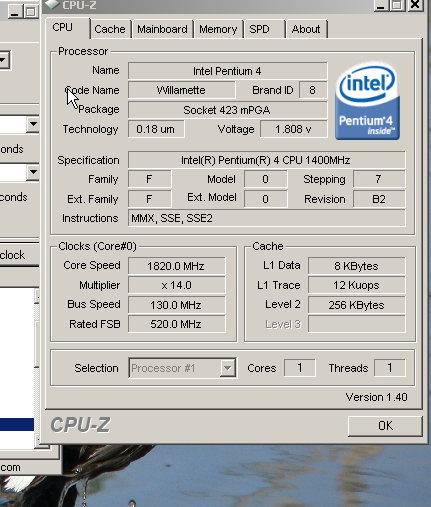431x507 pixels.
Task: Click the Code Name value 'Willamette'
Action: click(181, 90)
